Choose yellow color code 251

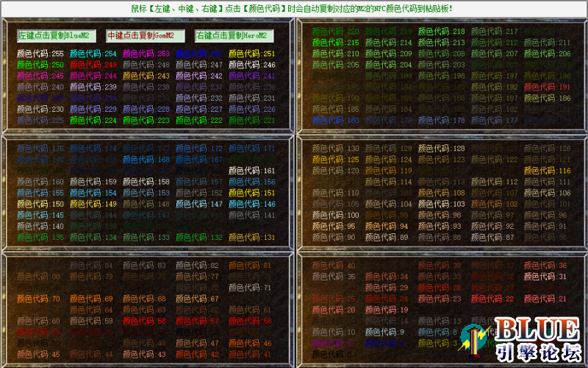(x=252, y=54)
